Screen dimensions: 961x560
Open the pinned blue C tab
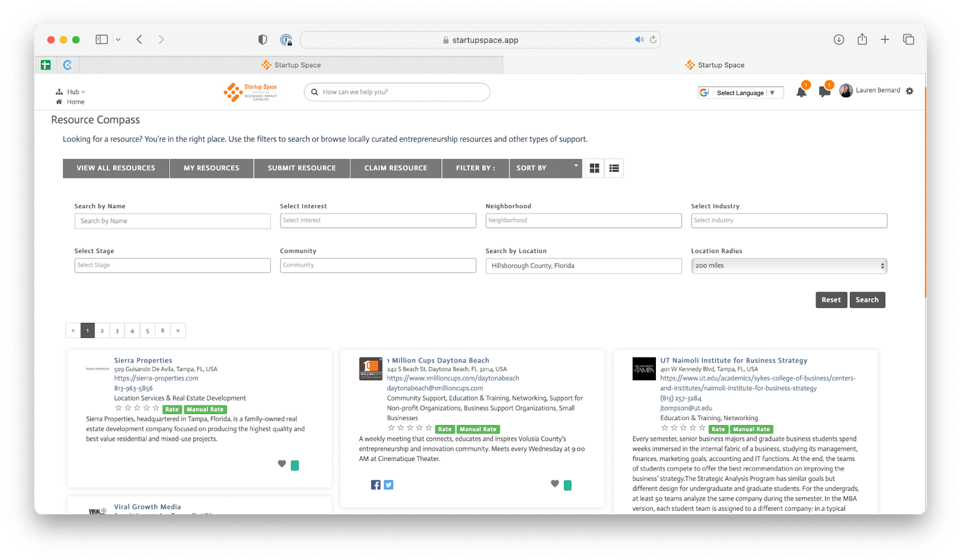click(x=68, y=65)
